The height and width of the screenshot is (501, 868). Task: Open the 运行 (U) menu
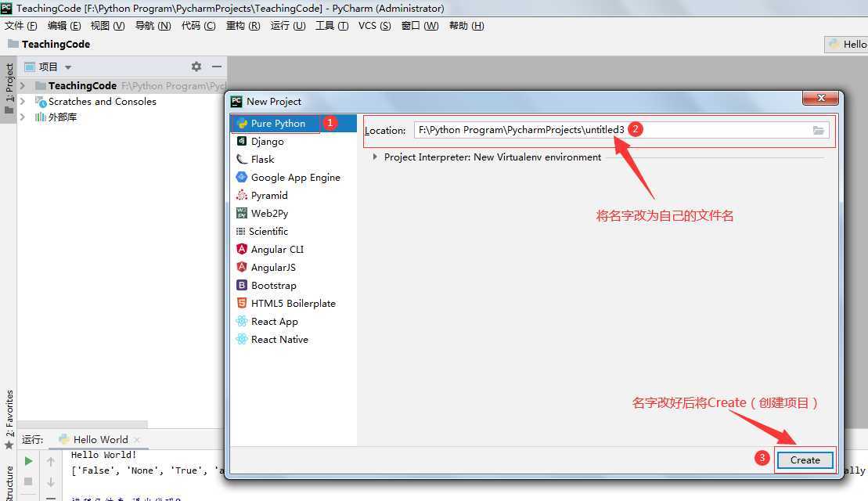288,26
